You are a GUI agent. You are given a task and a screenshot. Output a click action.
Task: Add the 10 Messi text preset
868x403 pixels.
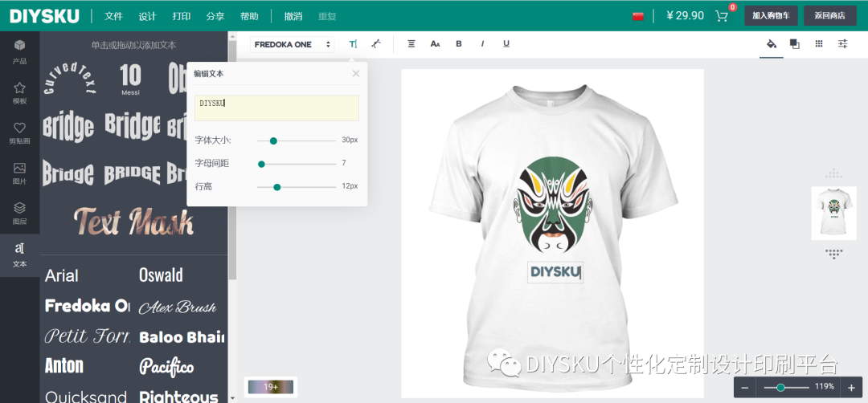point(131,79)
